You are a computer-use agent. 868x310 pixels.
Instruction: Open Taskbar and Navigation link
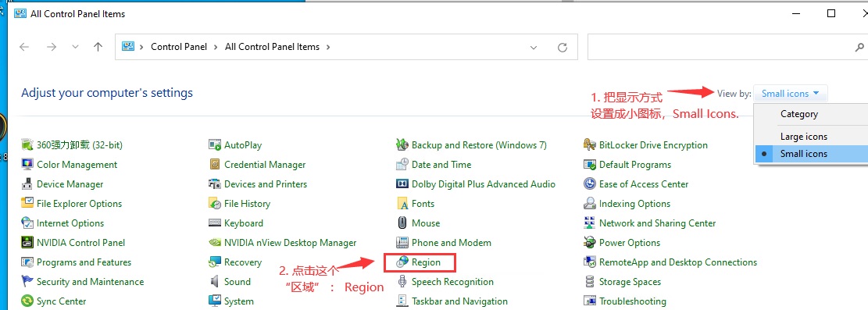click(x=459, y=301)
